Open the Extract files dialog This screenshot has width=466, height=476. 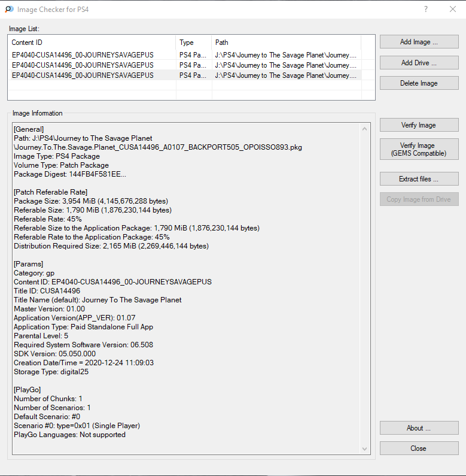419,179
